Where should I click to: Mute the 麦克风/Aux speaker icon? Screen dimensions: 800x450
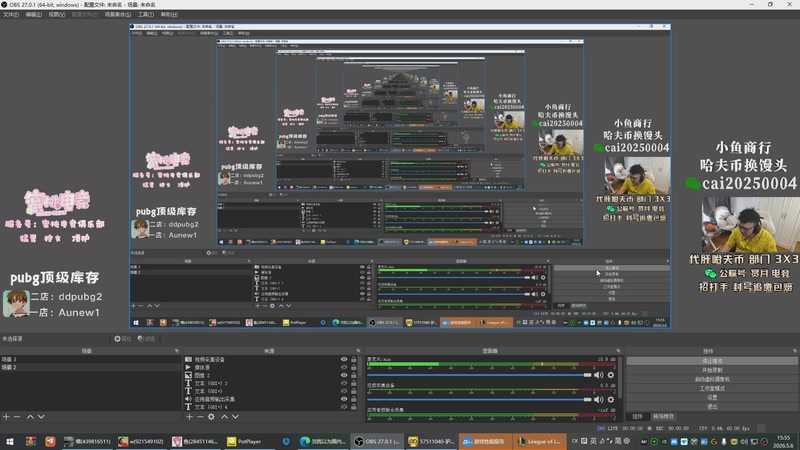(598, 375)
